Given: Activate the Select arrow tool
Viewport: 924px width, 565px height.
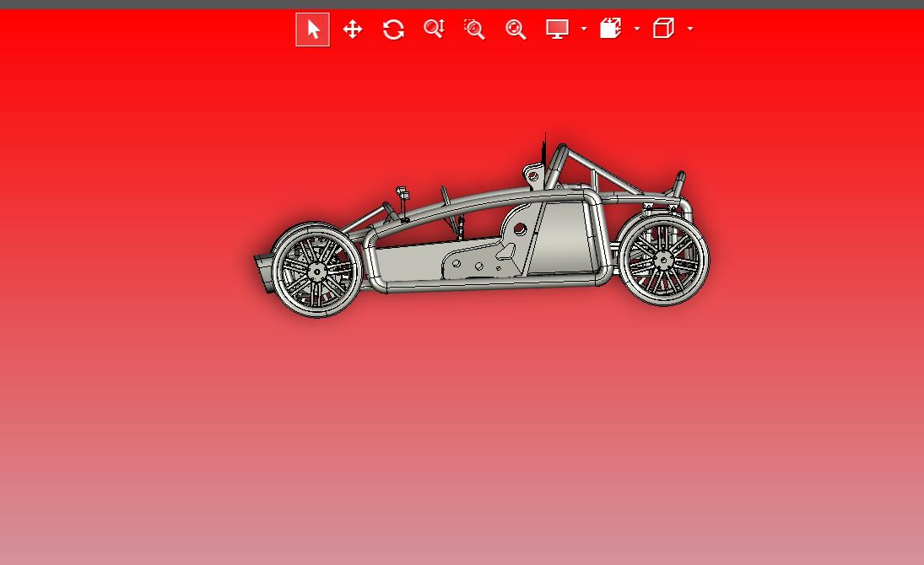Looking at the screenshot, I should pyautogui.click(x=312, y=29).
